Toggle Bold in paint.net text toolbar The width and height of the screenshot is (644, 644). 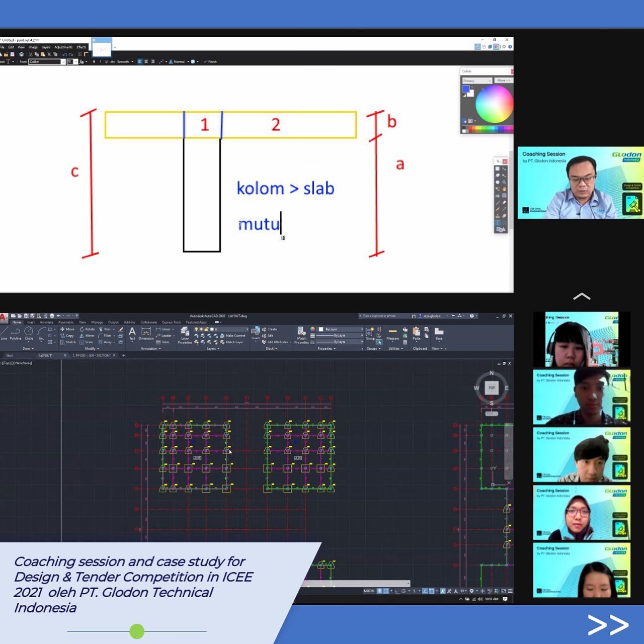pyautogui.click(x=94, y=62)
